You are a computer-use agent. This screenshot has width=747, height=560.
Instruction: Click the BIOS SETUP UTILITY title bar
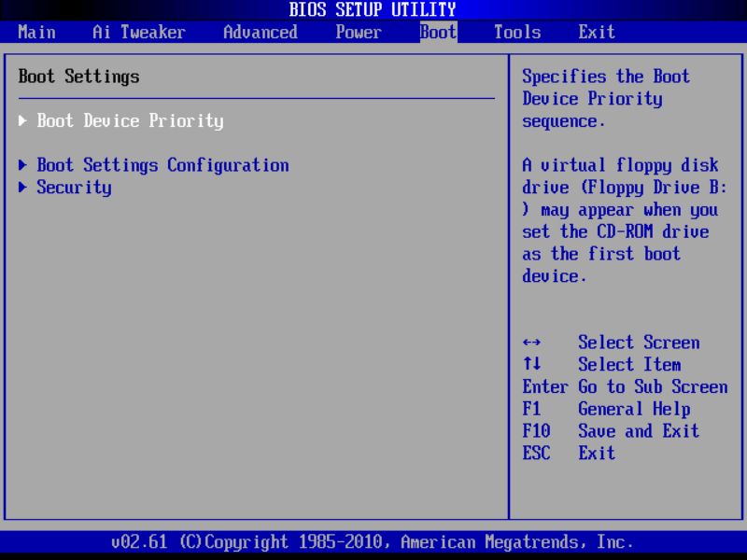373,9
